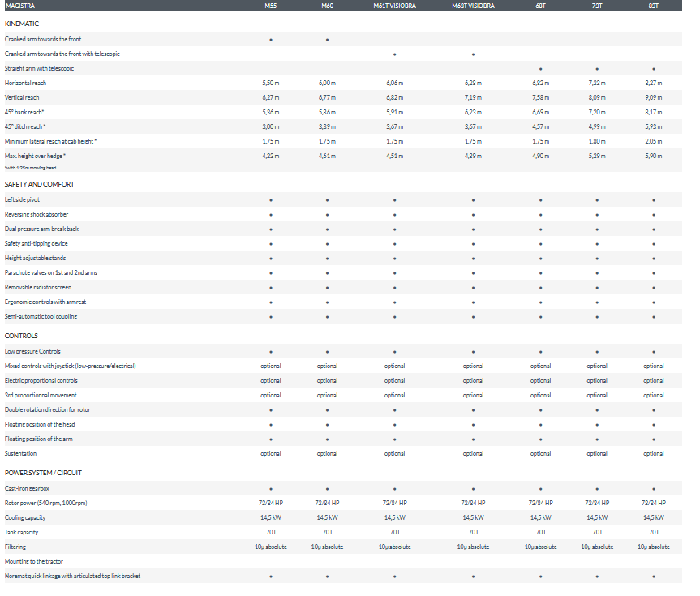
Task: Click the KINEMATIC section heading
Action: [x=22, y=24]
